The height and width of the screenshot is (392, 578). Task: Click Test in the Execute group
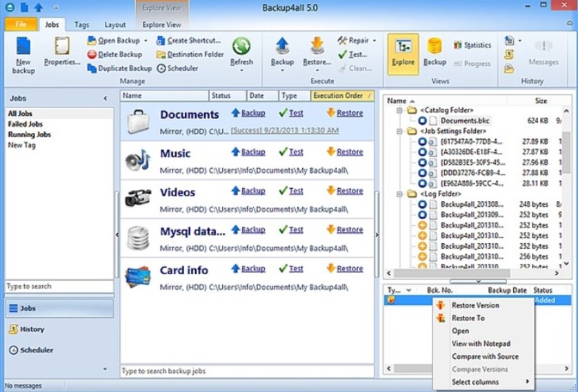coord(352,54)
